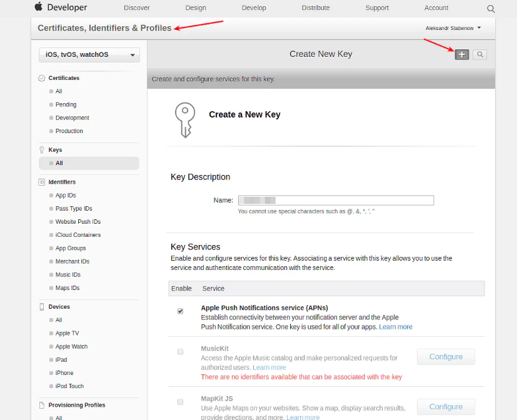Click the key list search icon button
517x420 pixels.
479,54
